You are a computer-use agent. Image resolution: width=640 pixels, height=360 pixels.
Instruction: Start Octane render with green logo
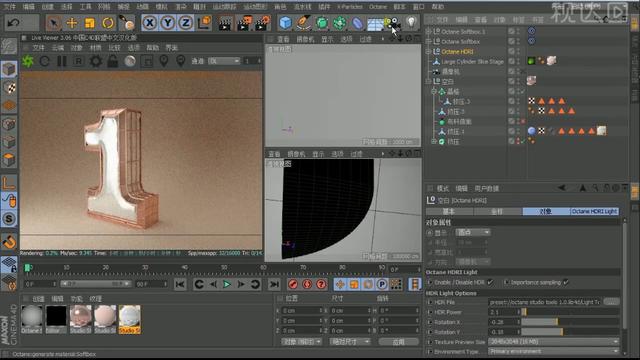click(x=28, y=62)
